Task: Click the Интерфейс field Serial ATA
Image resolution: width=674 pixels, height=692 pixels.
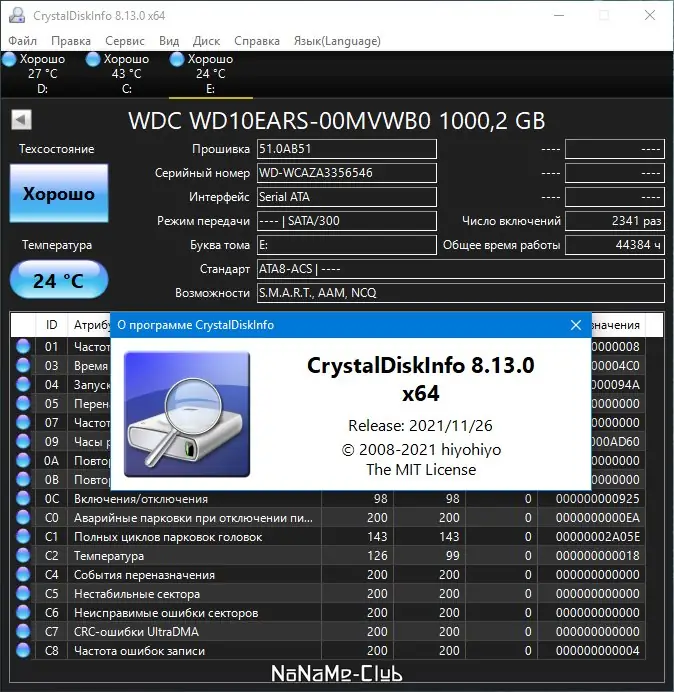Action: (x=347, y=197)
